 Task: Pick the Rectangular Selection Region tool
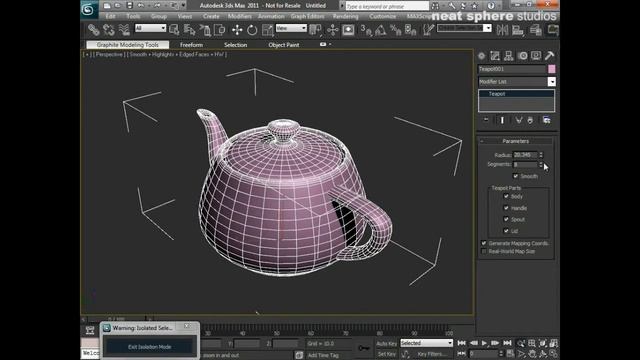(205, 30)
